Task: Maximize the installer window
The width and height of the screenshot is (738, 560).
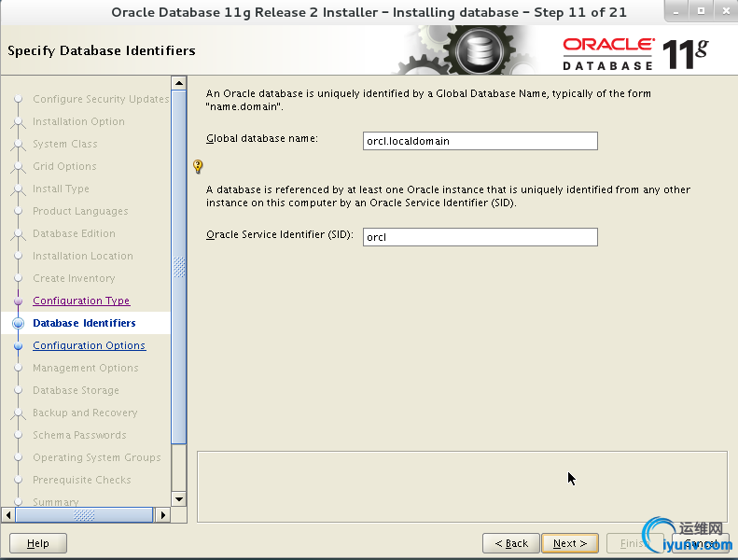Action: 701,11
